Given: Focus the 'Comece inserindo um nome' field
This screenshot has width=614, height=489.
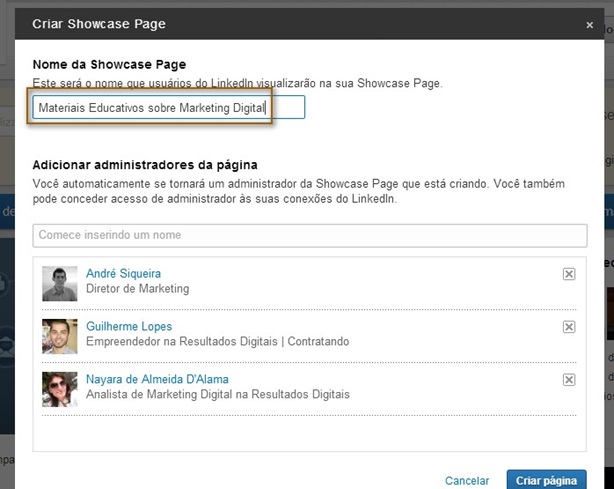Looking at the screenshot, I should [x=310, y=235].
